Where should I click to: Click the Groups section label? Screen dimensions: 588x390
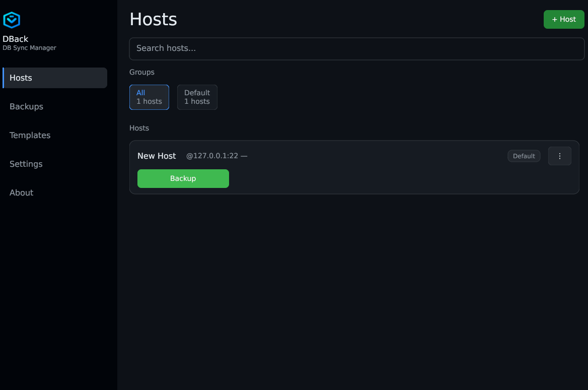(x=142, y=73)
